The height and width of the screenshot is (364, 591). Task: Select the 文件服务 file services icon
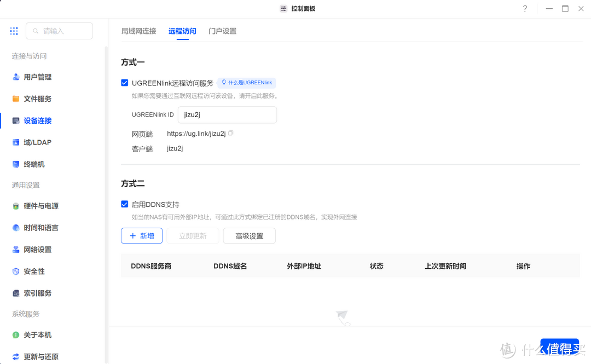click(x=36, y=99)
